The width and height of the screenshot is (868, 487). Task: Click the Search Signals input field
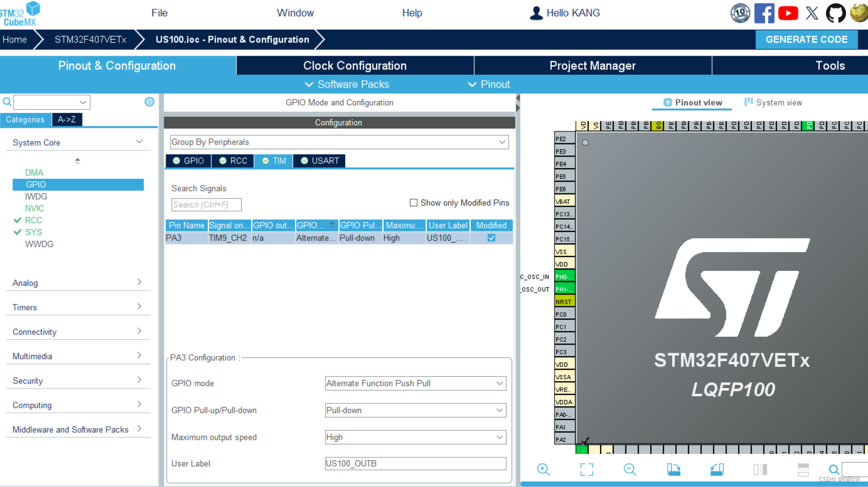[x=206, y=205]
